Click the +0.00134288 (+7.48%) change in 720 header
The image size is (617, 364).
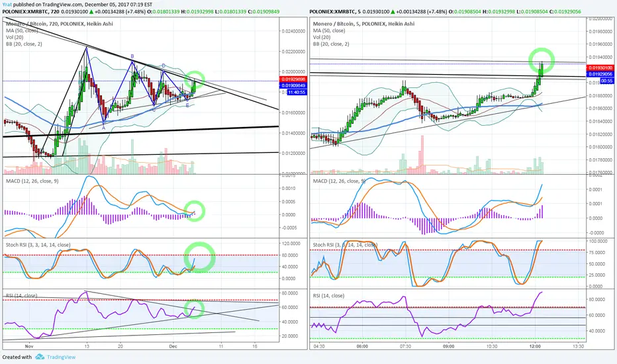(x=120, y=11)
